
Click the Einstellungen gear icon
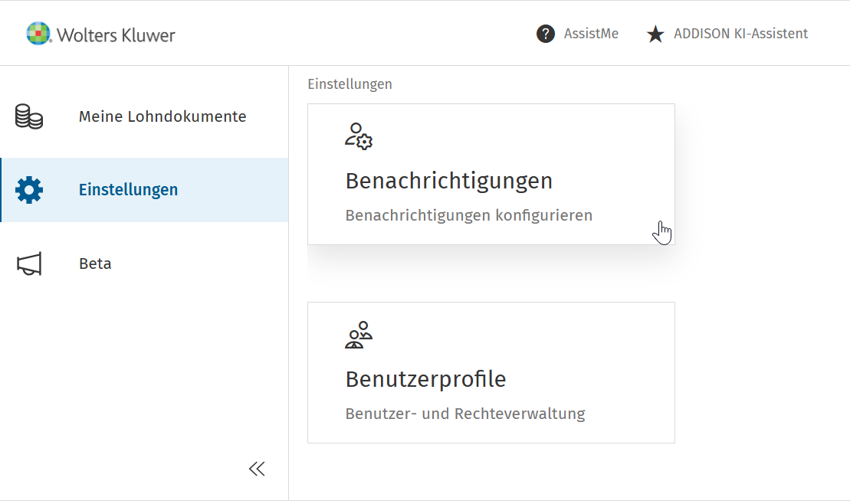pos(28,190)
